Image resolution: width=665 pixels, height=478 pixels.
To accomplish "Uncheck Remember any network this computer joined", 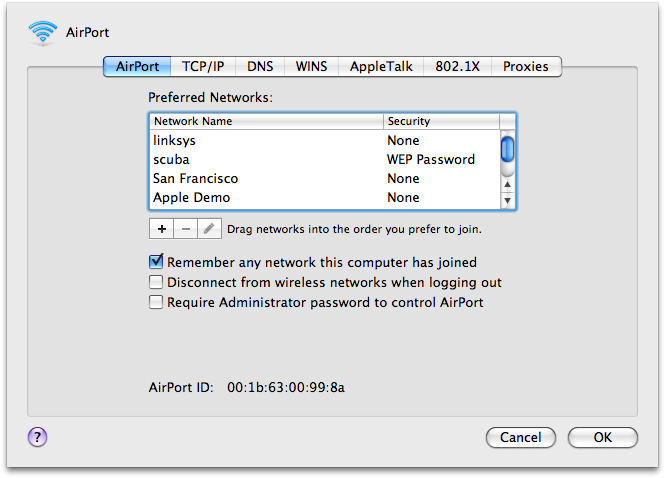I will tap(156, 262).
